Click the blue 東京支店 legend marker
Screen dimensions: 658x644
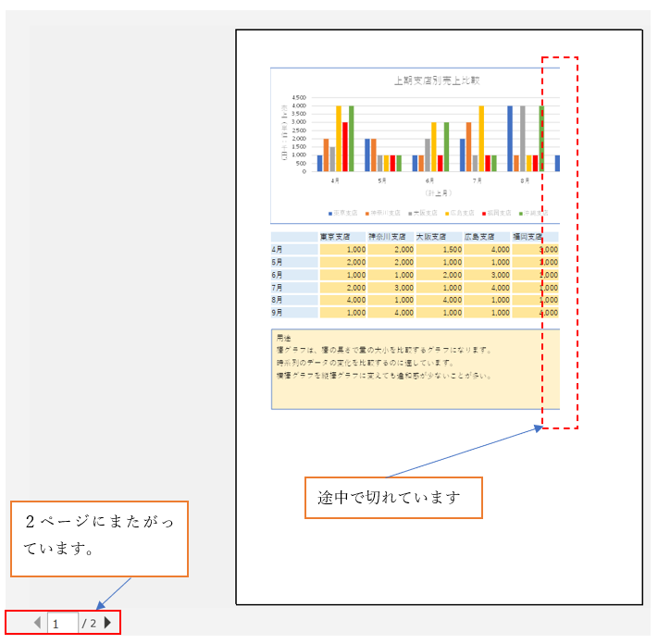(x=330, y=213)
